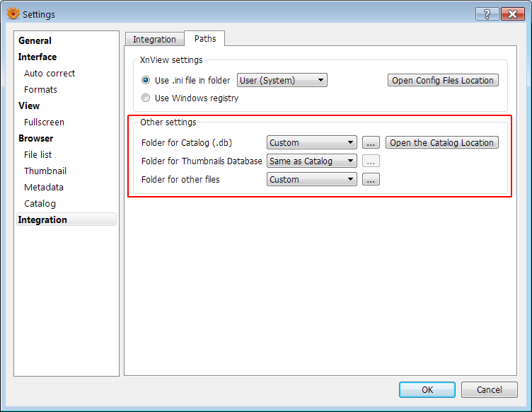
Task: Open Formats settings page
Action: pos(40,90)
